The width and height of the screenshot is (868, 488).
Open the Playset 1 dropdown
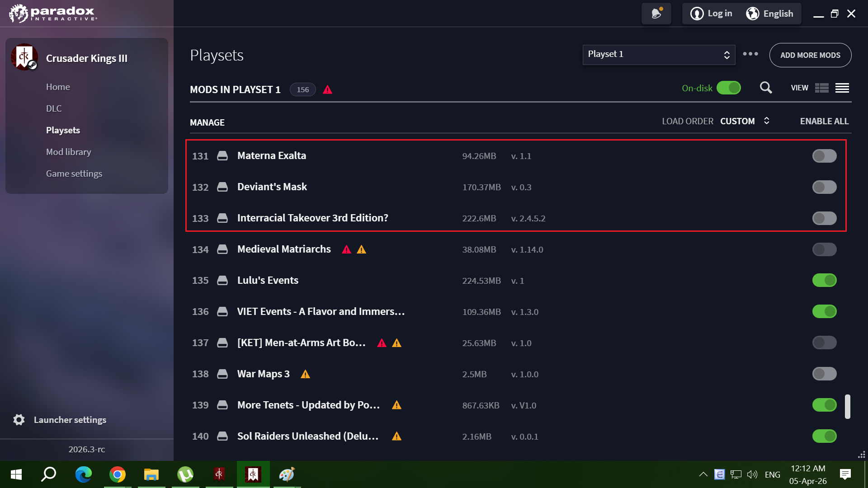659,55
